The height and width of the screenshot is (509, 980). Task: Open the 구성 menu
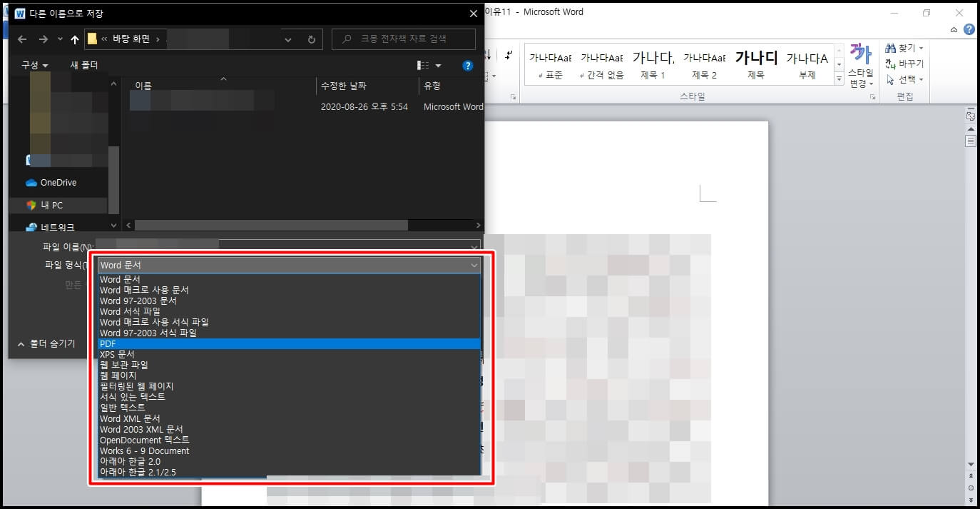pos(35,65)
